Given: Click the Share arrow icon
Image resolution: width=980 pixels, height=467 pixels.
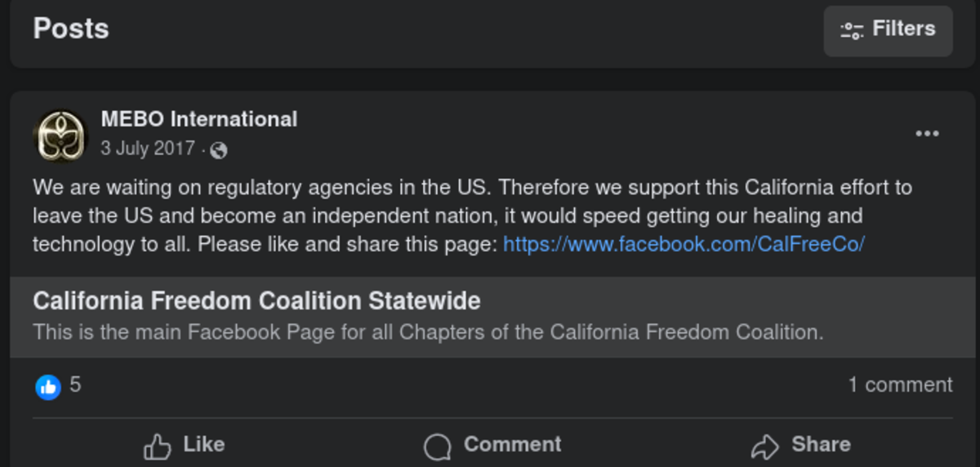Looking at the screenshot, I should tap(765, 446).
